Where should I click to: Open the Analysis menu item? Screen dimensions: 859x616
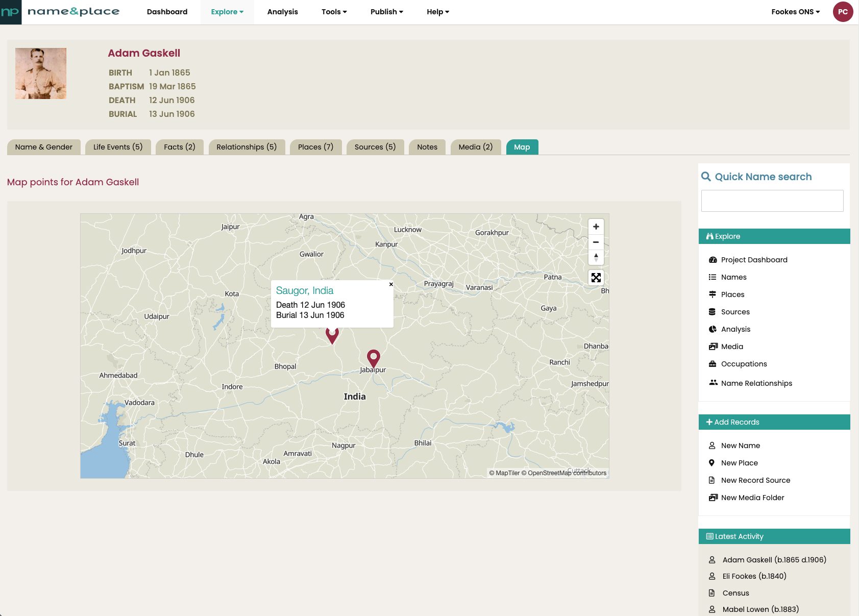(282, 12)
